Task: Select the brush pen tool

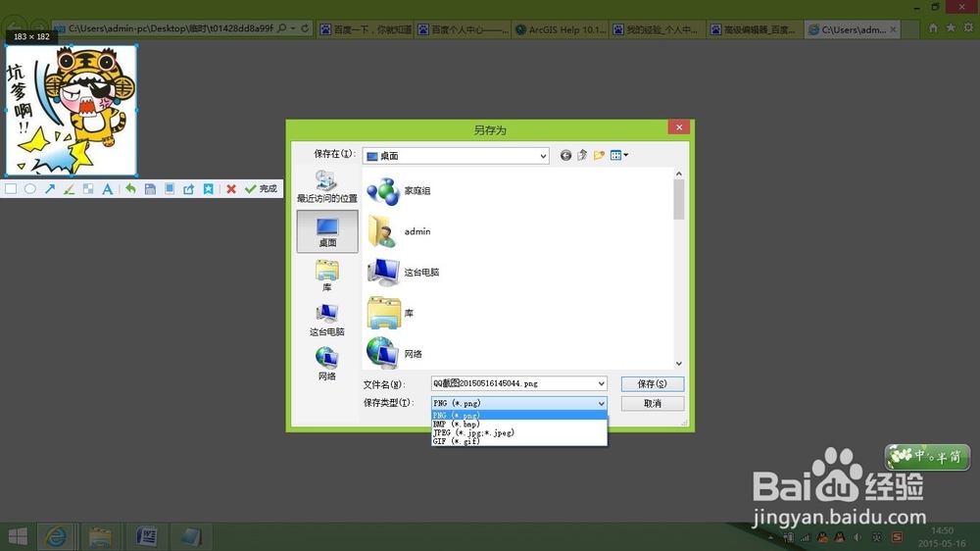Action: pos(69,189)
